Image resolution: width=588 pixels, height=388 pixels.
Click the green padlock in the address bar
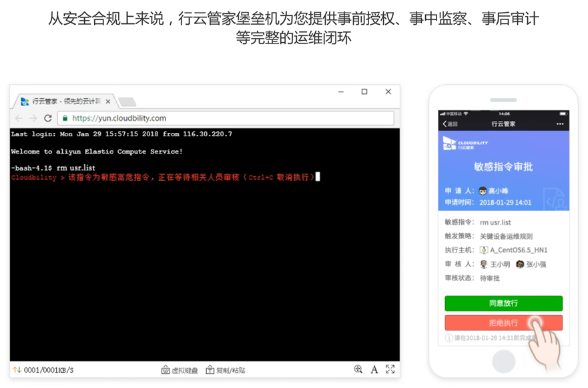pyautogui.click(x=65, y=118)
